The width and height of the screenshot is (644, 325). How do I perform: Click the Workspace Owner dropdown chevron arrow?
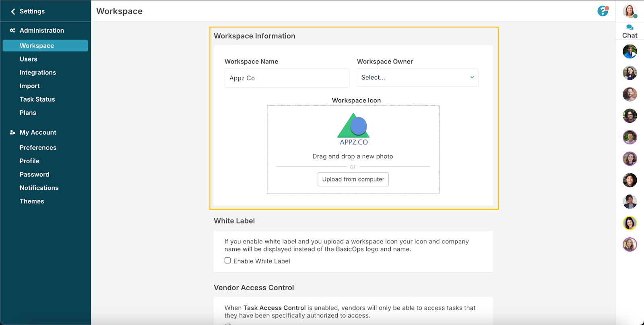472,77
